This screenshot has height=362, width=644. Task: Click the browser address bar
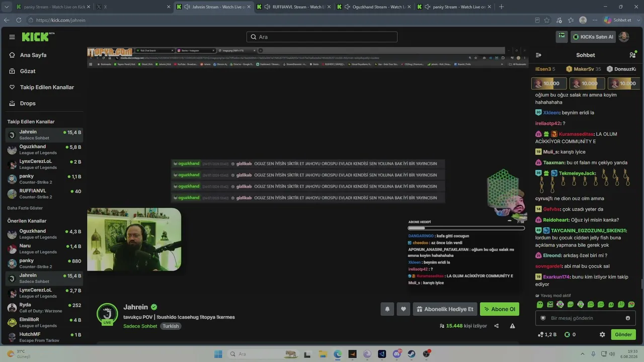(x=282, y=20)
